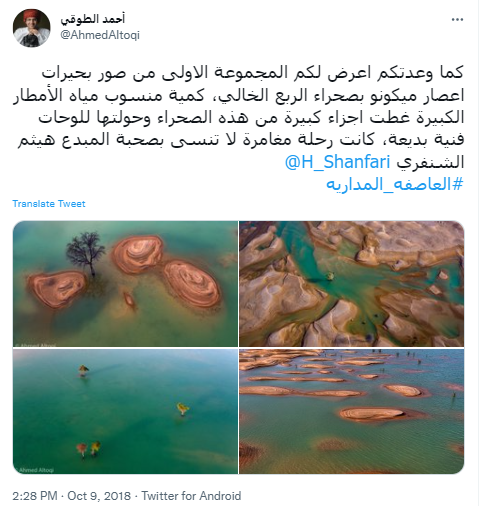Click the bare tree in the islands photo
This screenshot has width=483, height=506.
click(85, 253)
